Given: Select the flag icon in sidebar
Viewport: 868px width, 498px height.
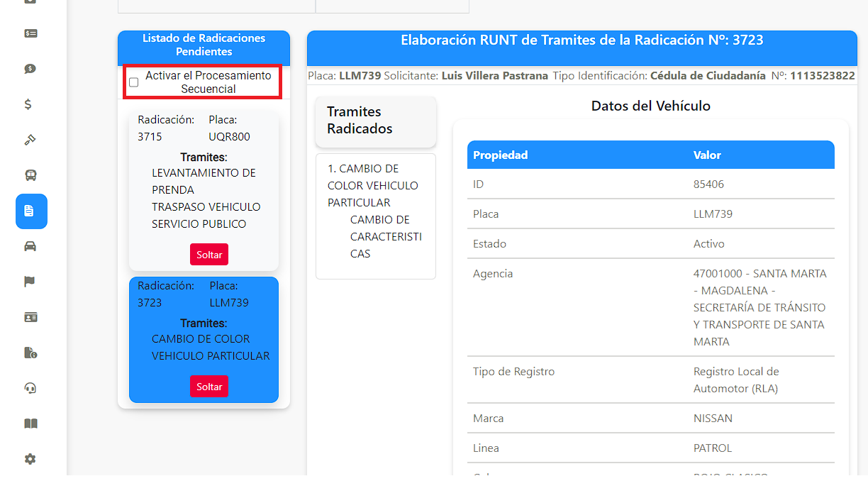Looking at the screenshot, I should click(30, 282).
